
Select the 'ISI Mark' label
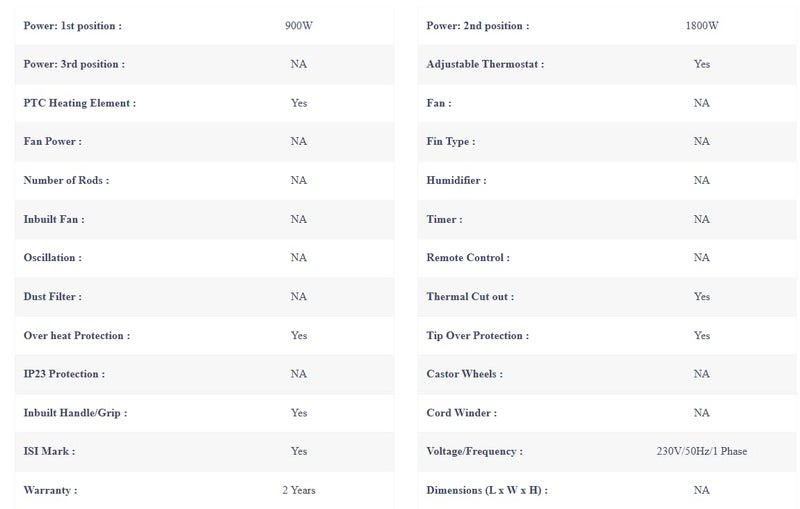pyautogui.click(x=49, y=451)
